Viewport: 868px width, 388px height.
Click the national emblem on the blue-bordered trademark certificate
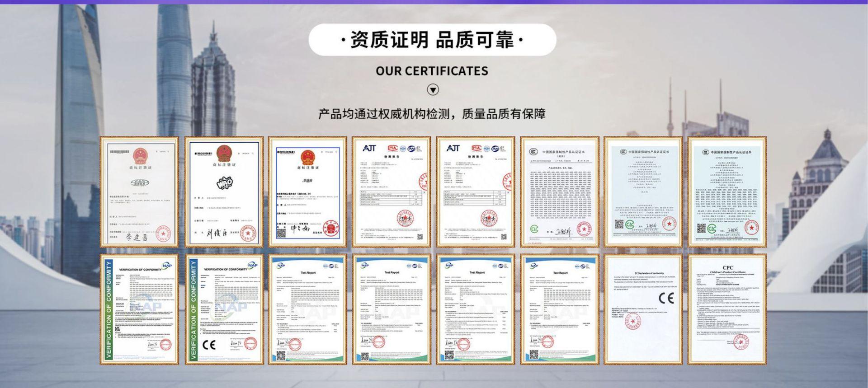click(x=308, y=158)
